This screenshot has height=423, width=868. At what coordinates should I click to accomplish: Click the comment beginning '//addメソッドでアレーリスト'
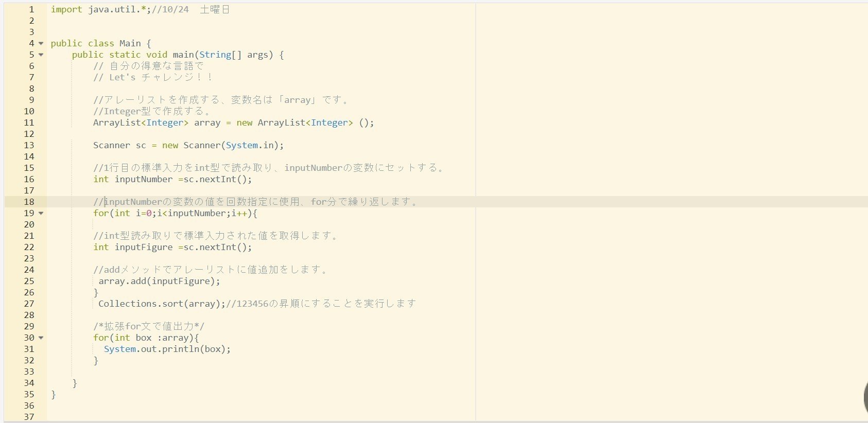[x=211, y=270]
